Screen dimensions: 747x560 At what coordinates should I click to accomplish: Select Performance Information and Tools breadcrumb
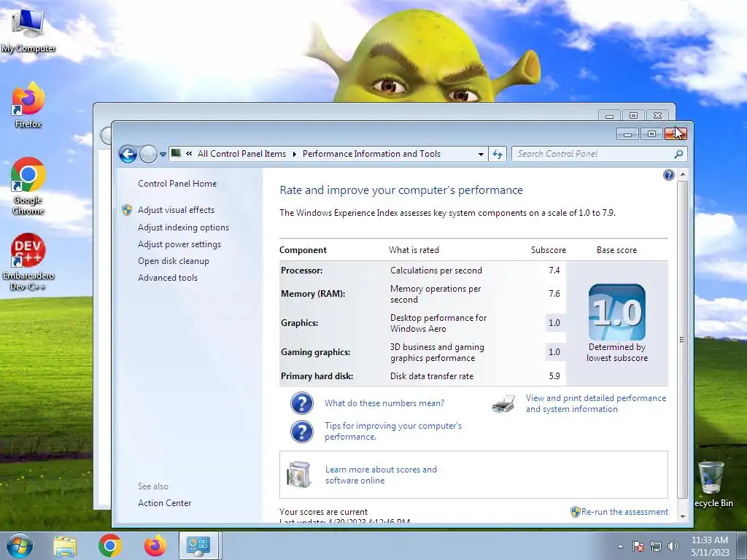(x=371, y=154)
